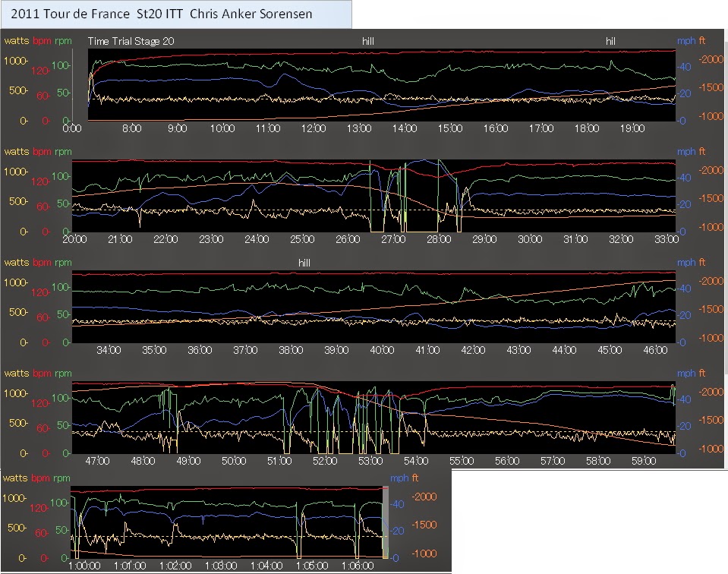Click the 25:00 time axis label
The height and width of the screenshot is (574, 728).
click(302, 239)
